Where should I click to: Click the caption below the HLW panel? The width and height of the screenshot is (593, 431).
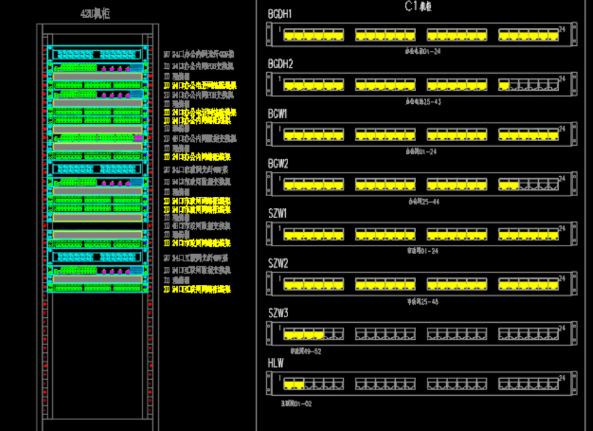296,404
